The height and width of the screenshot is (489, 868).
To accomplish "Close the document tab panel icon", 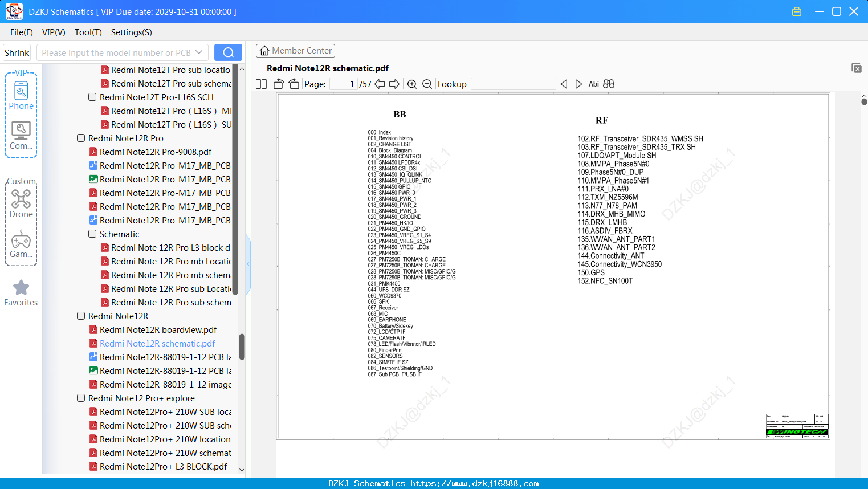I will (857, 68).
